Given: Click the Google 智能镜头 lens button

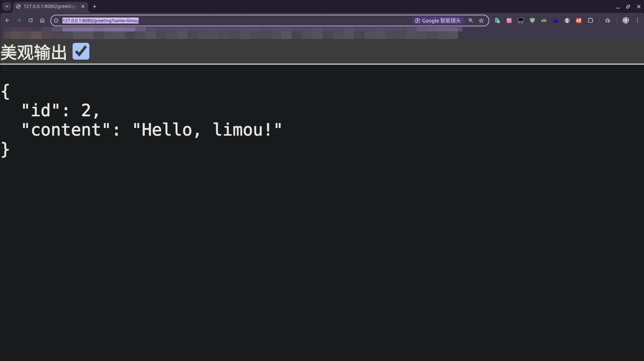Looking at the screenshot, I should (438, 21).
